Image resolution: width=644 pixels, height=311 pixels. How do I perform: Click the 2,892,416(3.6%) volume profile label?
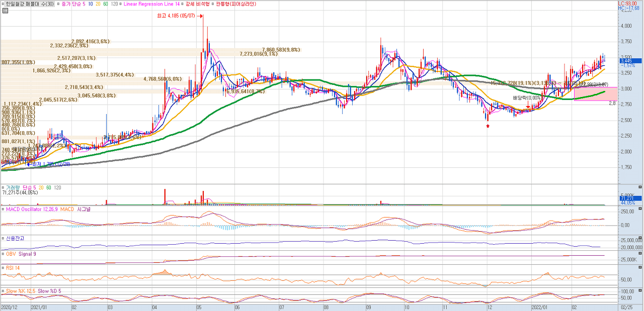click(x=91, y=41)
